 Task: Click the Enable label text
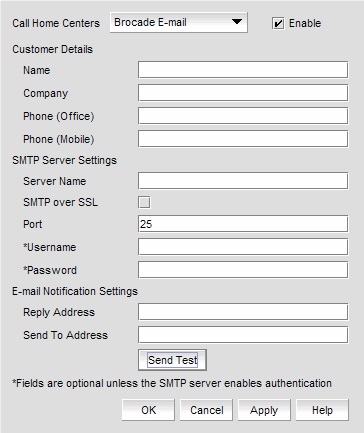[305, 23]
